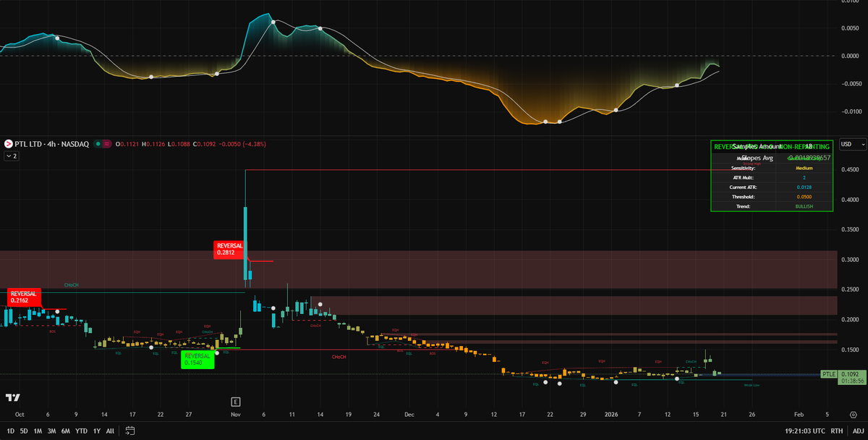The image size is (868, 440).
Task: Select the 1M time range
Action: coord(38,431)
